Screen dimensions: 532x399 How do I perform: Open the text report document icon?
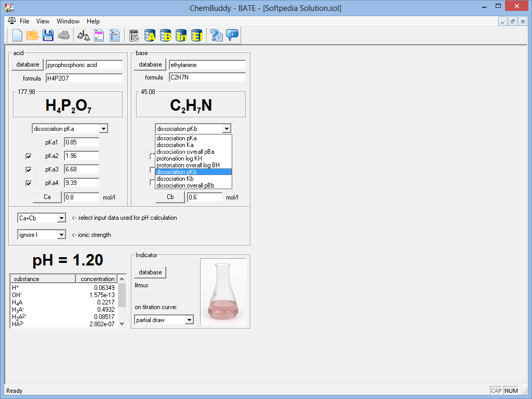(114, 35)
